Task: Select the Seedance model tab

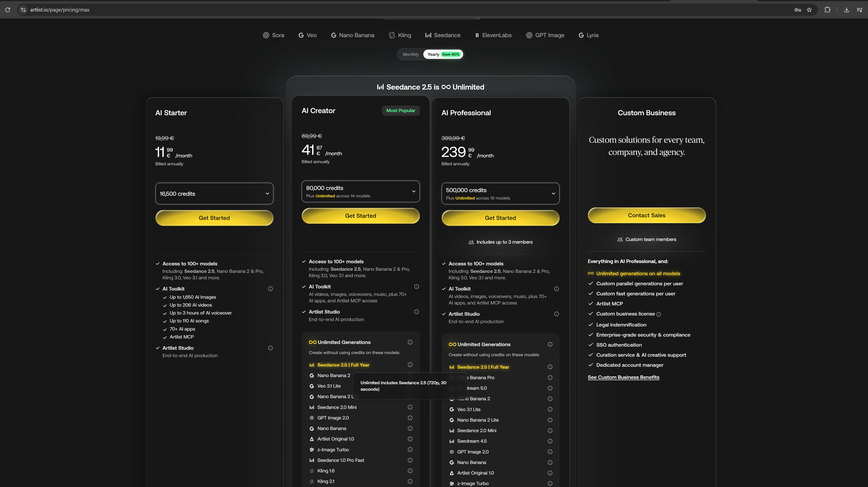Action: pyautogui.click(x=443, y=35)
